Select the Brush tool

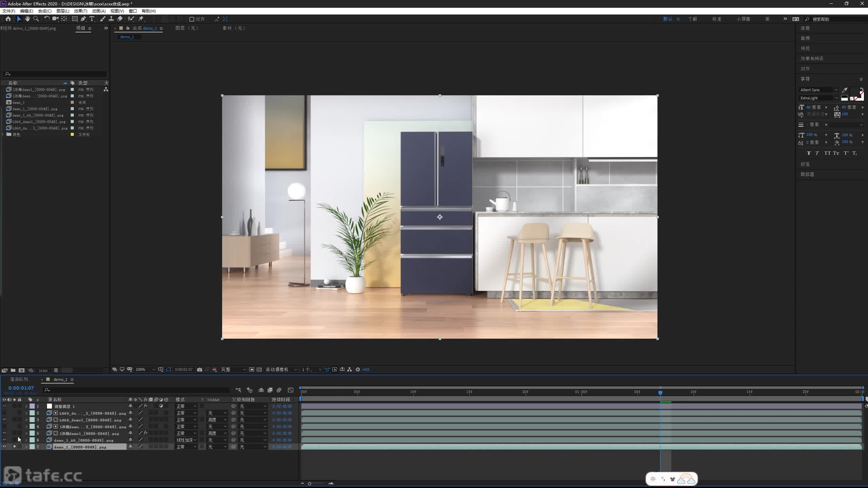click(102, 19)
